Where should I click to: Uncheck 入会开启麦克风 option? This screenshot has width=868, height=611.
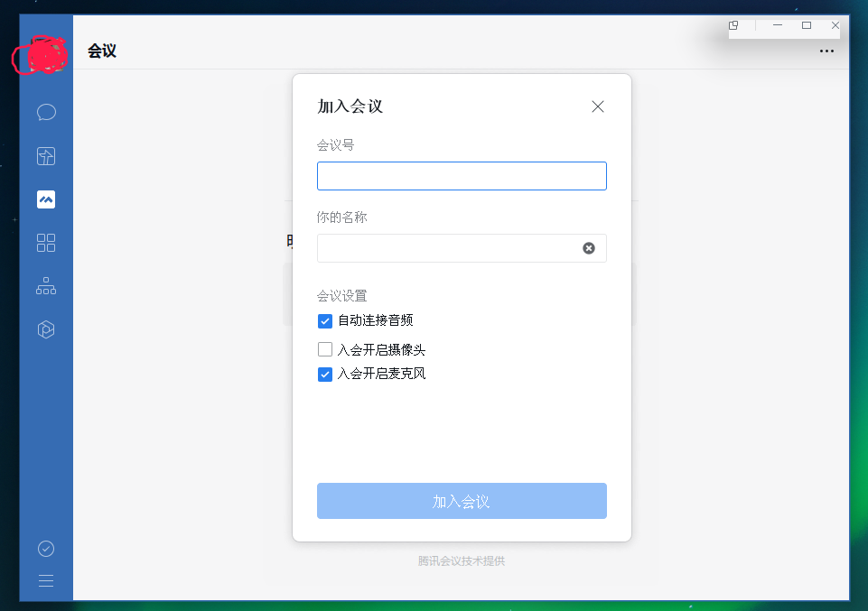(x=324, y=374)
